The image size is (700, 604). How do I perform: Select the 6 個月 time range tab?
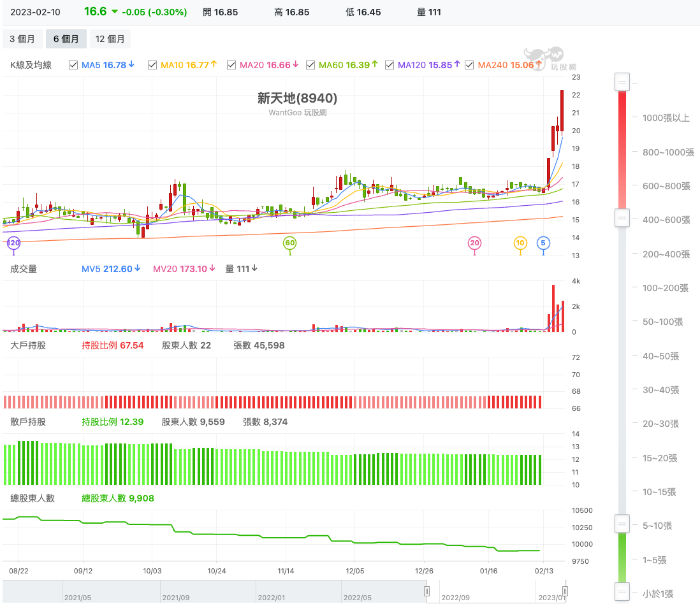tap(66, 39)
